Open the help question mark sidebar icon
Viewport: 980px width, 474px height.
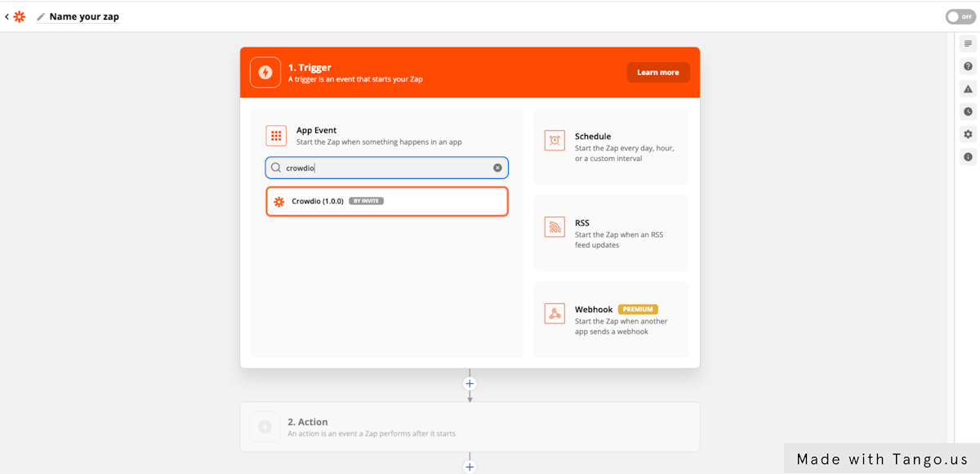(x=968, y=66)
